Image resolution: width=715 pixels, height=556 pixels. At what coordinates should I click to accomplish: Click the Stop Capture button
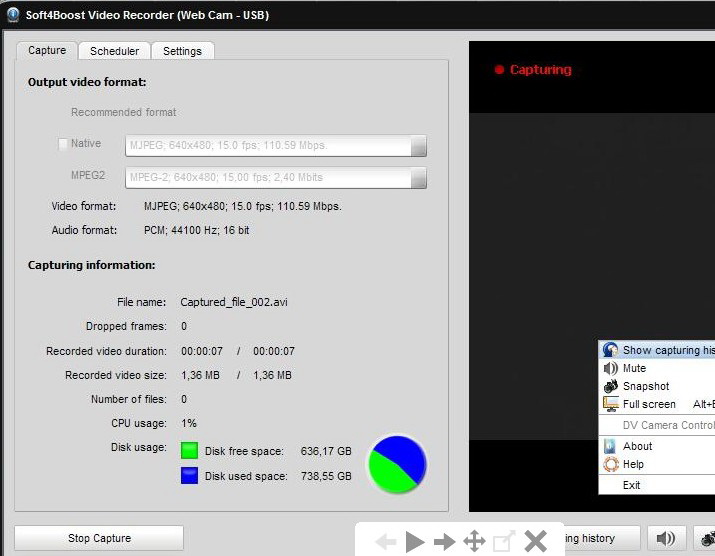point(99,538)
